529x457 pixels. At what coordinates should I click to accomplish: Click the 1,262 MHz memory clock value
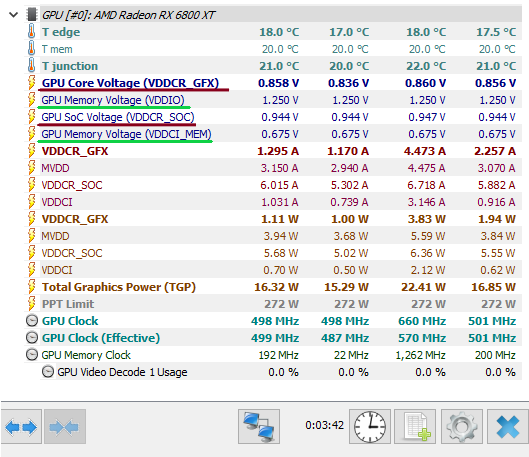[x=420, y=355]
